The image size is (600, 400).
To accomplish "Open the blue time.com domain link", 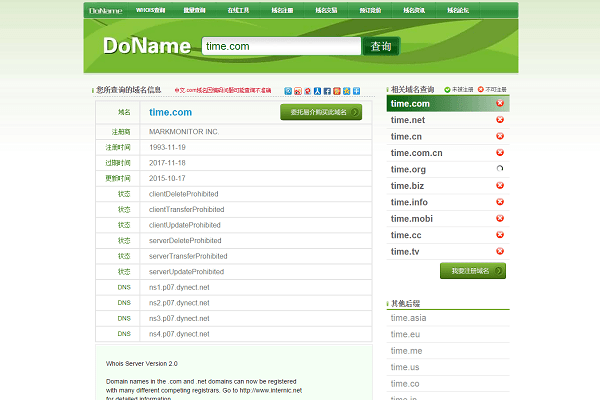I will tap(170, 112).
